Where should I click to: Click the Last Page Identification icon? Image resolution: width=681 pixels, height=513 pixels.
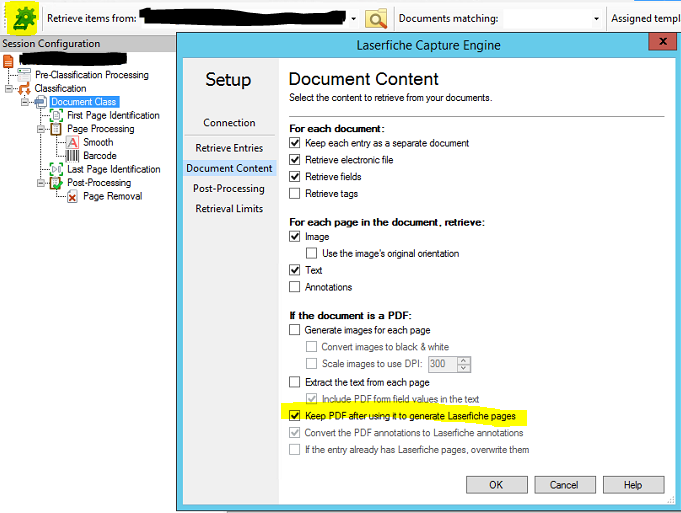click(x=56, y=169)
